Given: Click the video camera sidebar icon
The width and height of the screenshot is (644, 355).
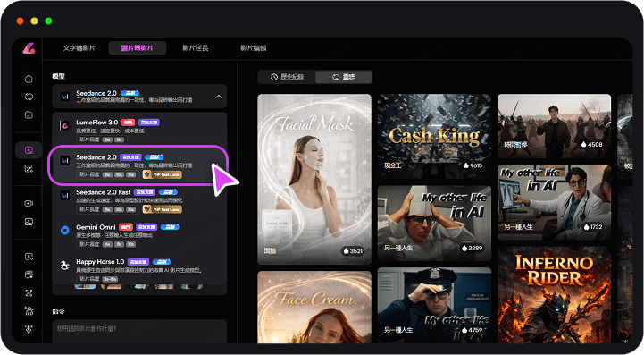Looking at the screenshot, I should 29,204.
